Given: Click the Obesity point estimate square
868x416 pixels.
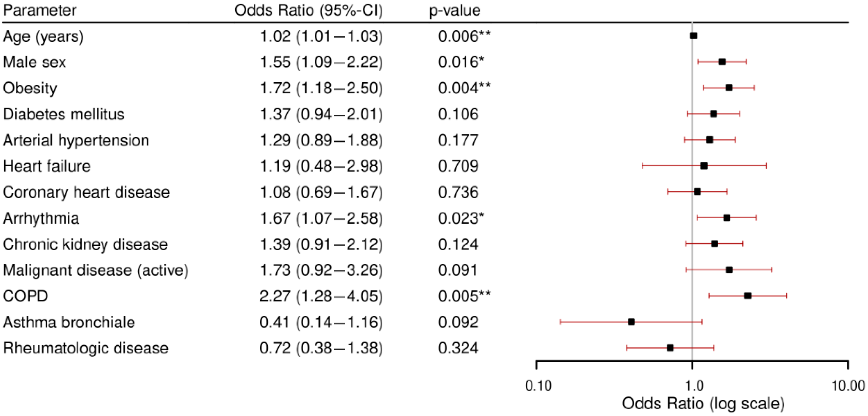Looking at the screenshot, I should [729, 88].
